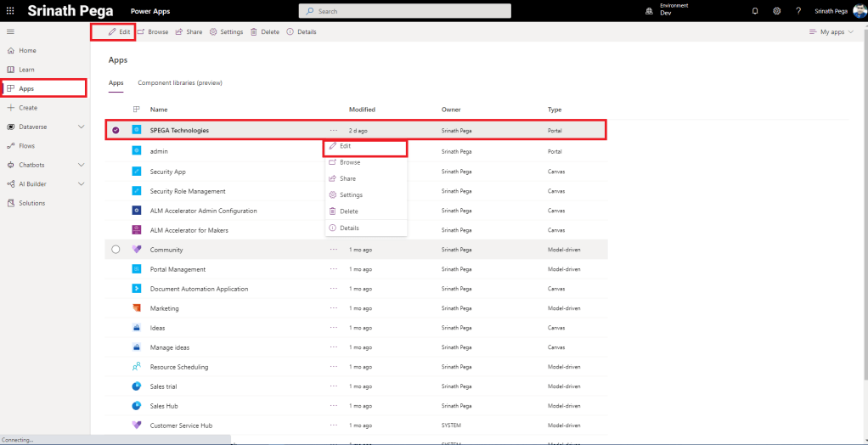The height and width of the screenshot is (445, 868).
Task: Sort the list by Modified column header
Action: [x=362, y=110]
